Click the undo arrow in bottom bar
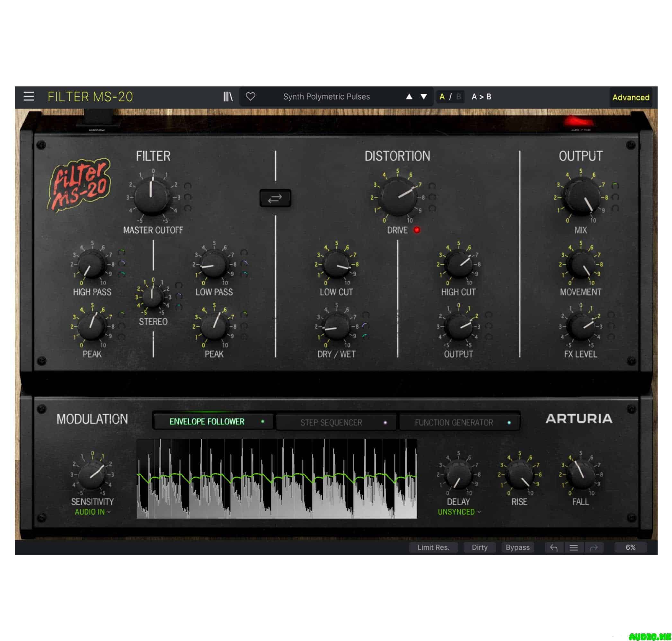672x641 pixels. pyautogui.click(x=554, y=547)
